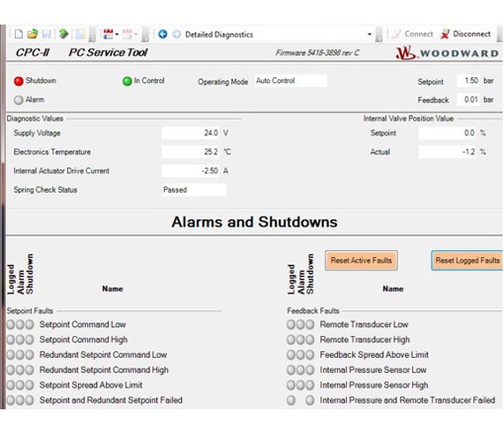The image size is (504, 436).
Task: Click Reset Active Faults button
Action: [x=362, y=260]
